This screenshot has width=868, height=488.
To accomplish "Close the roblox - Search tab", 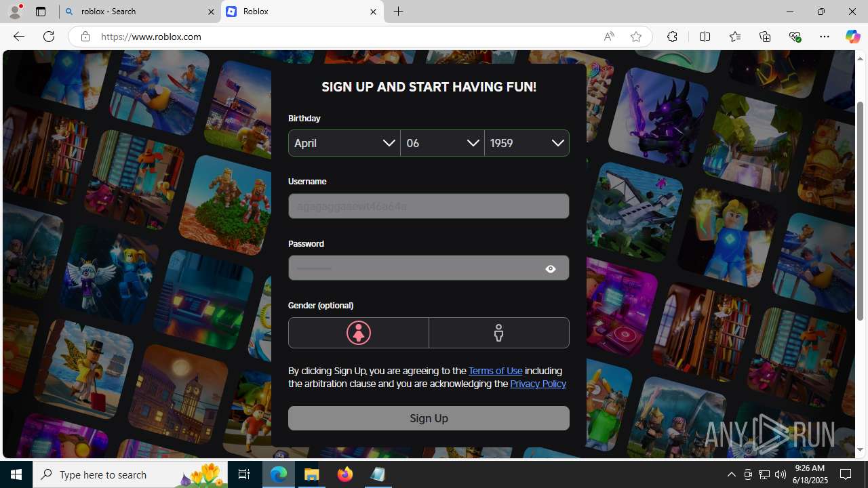I will (211, 12).
